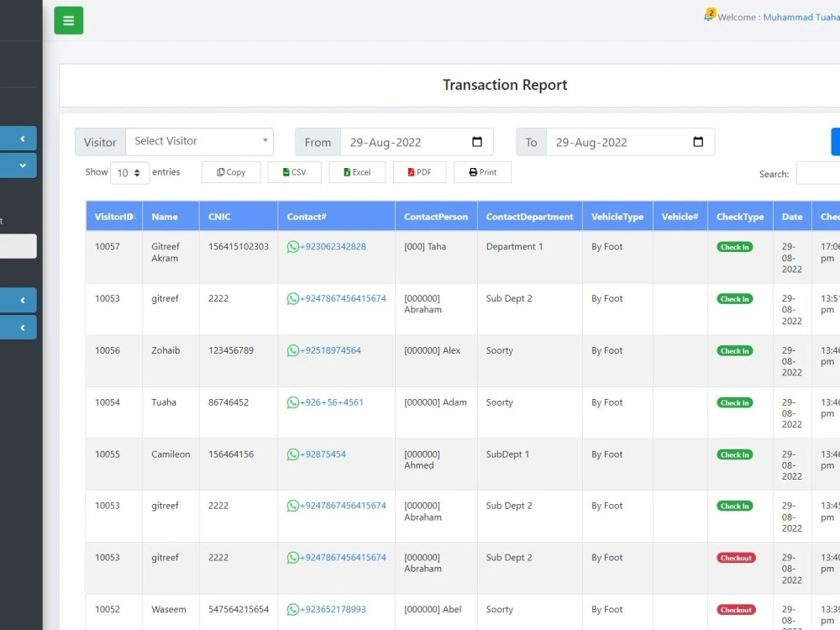This screenshot has width=840, height=630.
Task: Click the white input box in sidebar
Action: click(17, 246)
